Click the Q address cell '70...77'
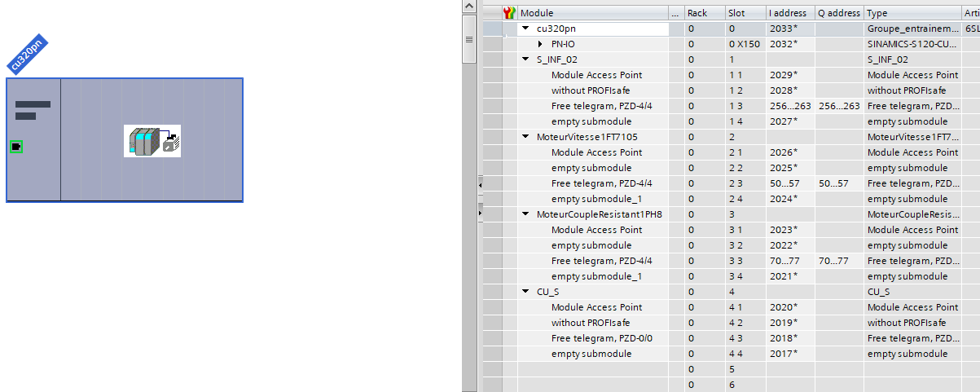The width and height of the screenshot is (980, 392). 839,261
